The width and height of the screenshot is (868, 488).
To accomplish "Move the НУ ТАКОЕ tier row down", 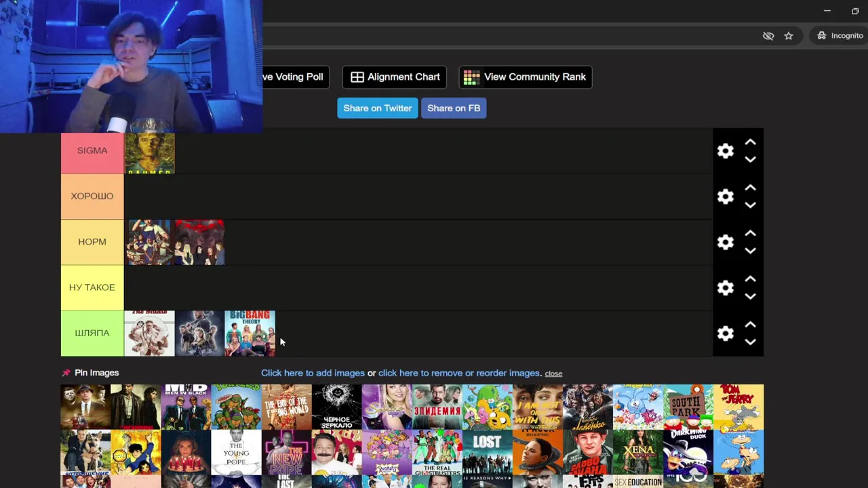I will tap(750, 296).
